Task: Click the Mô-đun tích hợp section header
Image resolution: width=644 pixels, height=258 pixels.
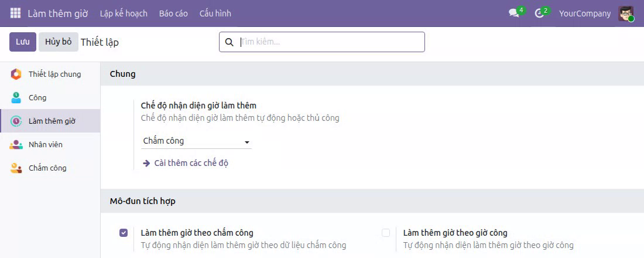Action: coord(143,201)
